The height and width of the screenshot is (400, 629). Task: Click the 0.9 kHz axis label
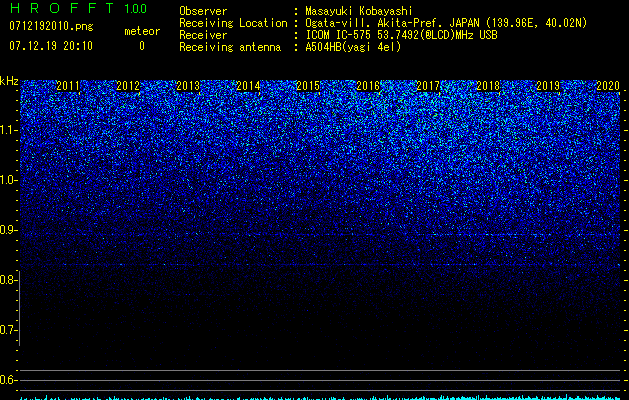pyautogui.click(x=9, y=230)
